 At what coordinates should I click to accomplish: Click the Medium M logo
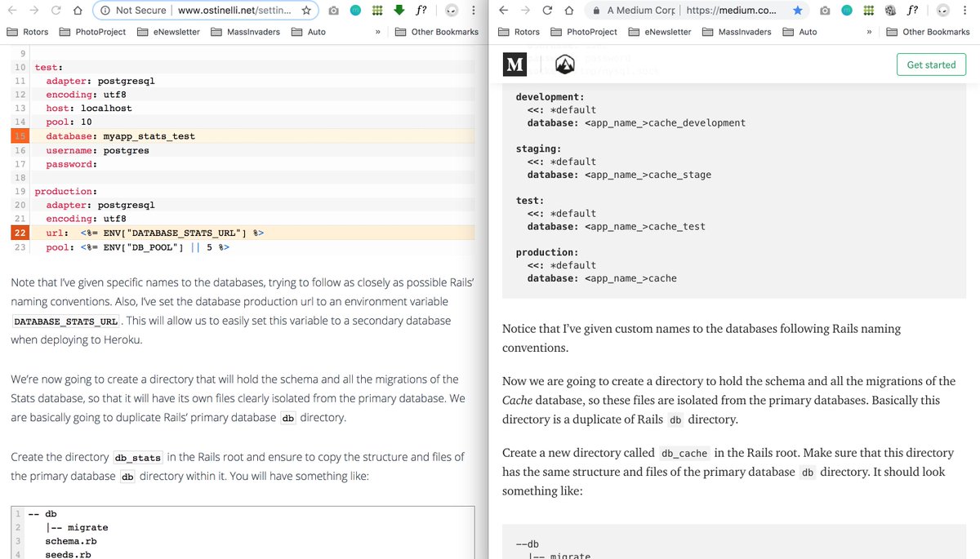pyautogui.click(x=515, y=64)
